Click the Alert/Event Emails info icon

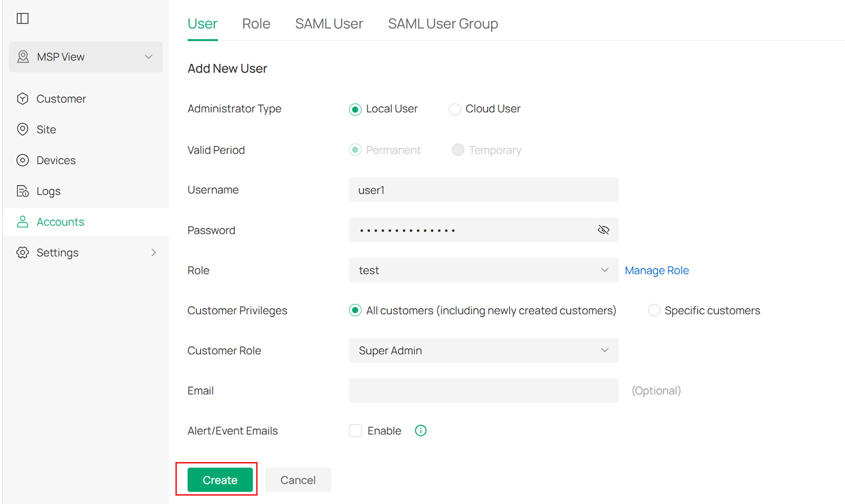click(420, 430)
